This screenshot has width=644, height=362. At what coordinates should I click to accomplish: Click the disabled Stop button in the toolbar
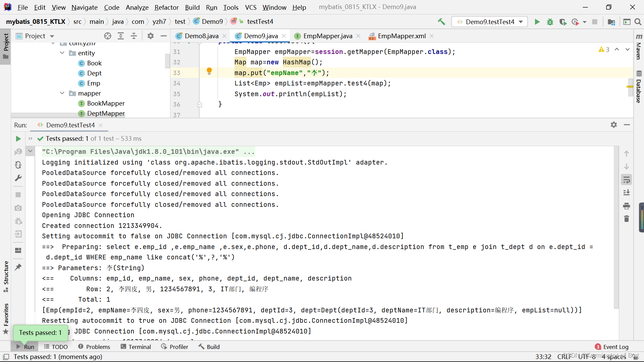click(595, 22)
